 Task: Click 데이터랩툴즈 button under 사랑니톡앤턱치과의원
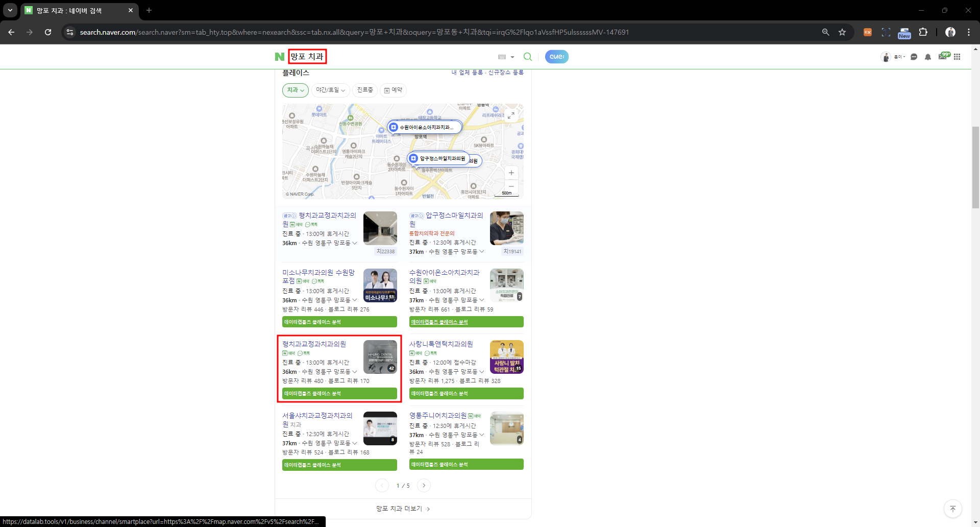(x=466, y=394)
